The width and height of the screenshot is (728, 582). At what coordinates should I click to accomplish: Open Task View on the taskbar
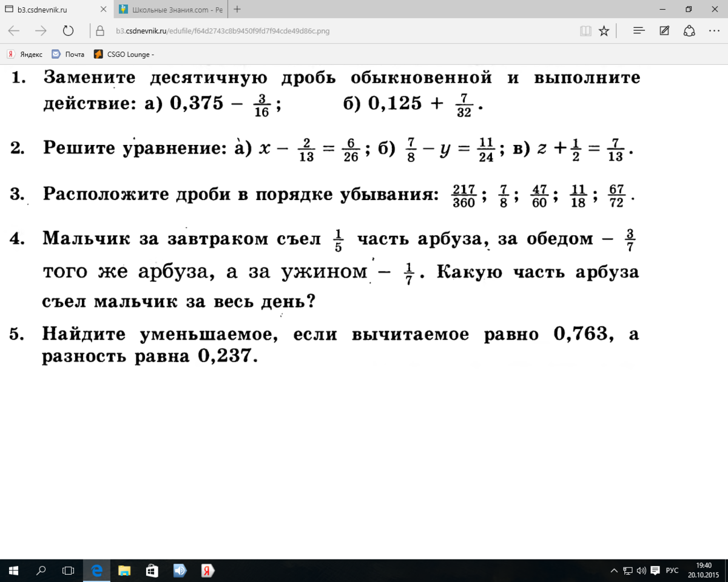pyautogui.click(x=68, y=570)
